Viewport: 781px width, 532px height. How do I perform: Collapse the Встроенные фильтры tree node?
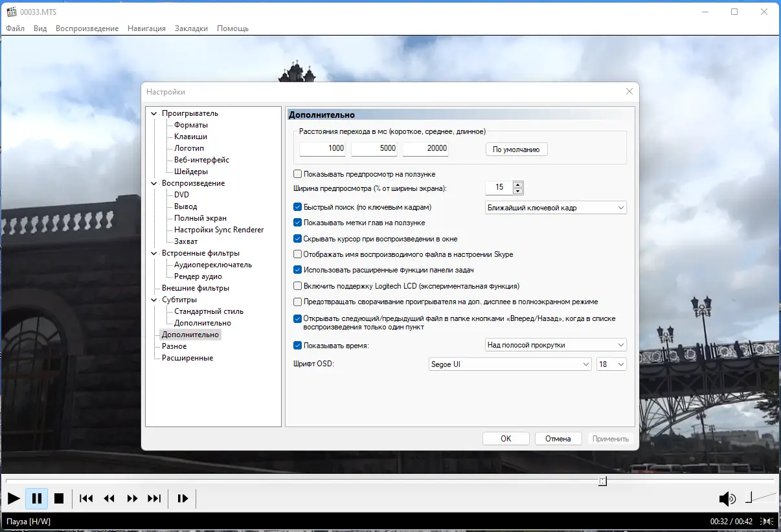tap(154, 254)
